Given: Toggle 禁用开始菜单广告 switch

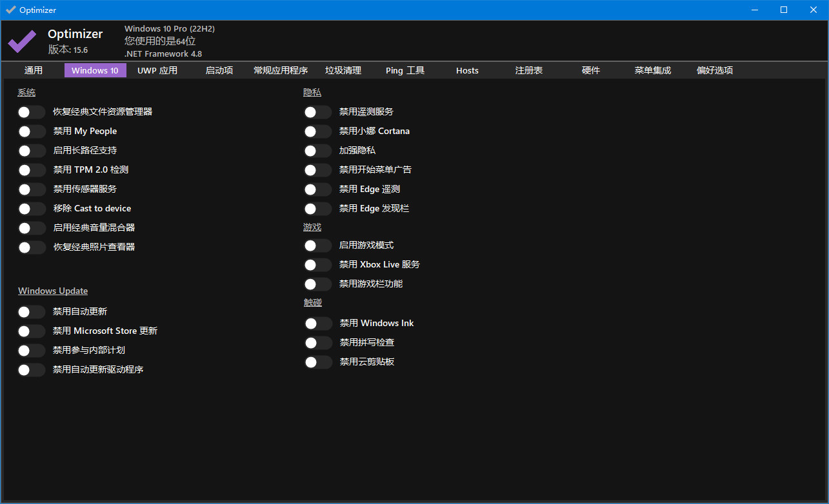Looking at the screenshot, I should [x=318, y=170].
